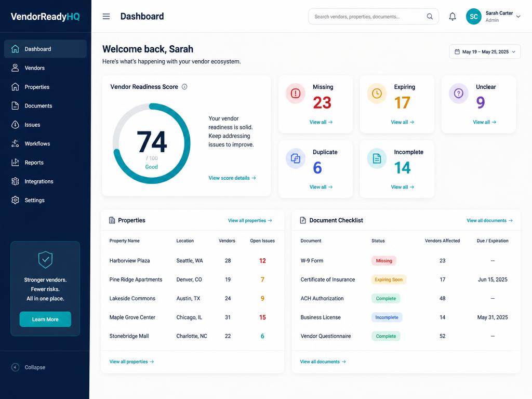Click Lakeside Commons property name
Viewport: 532px width, 399px height.
pos(132,298)
